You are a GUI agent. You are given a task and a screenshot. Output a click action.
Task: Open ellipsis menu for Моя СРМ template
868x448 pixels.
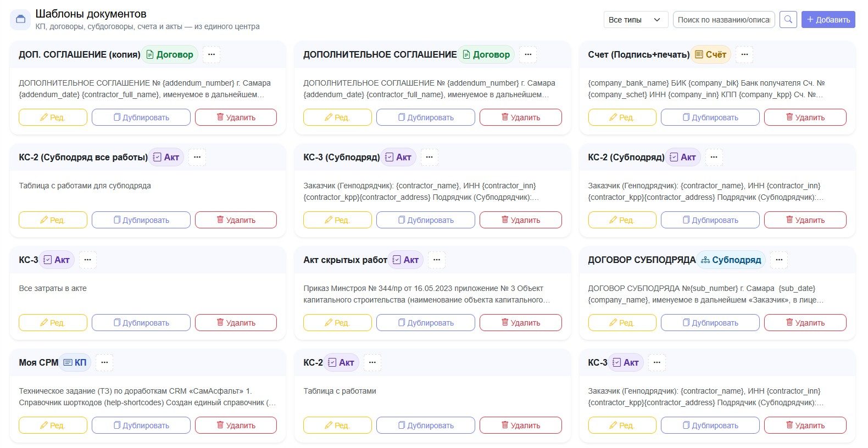(x=104, y=362)
